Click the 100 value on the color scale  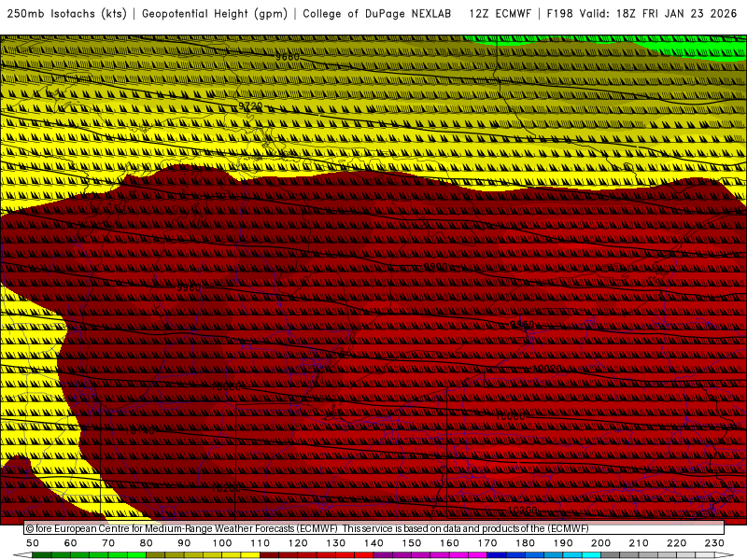[222, 543]
